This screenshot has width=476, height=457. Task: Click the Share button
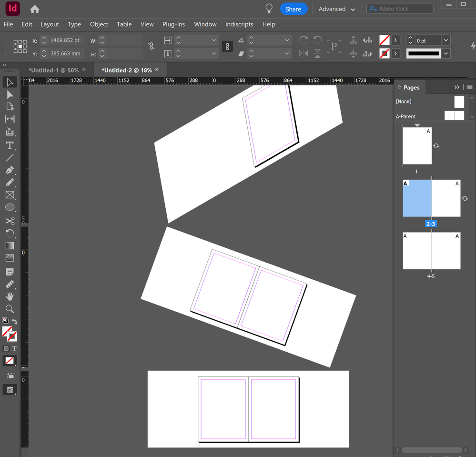(x=293, y=9)
